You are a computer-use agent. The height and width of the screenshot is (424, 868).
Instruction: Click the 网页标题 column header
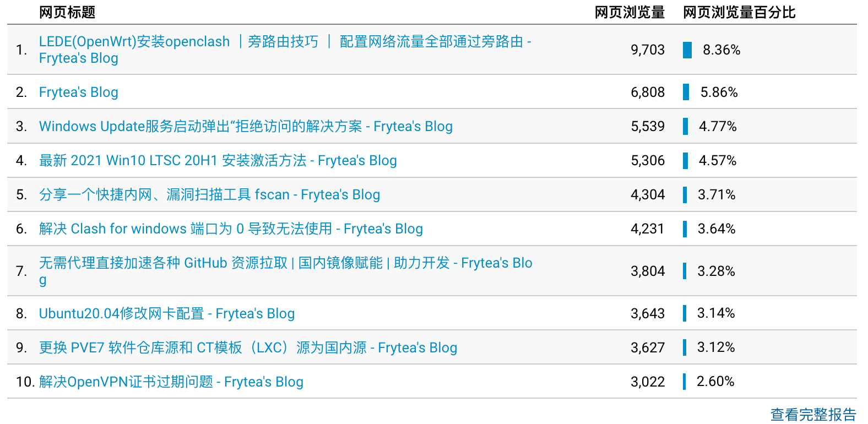click(67, 13)
